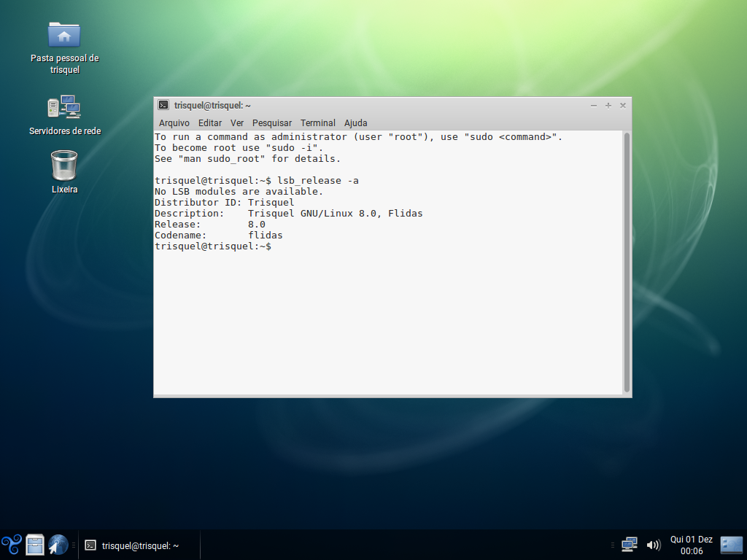This screenshot has height=560, width=747.
Task: Maximize the terminal window
Action: (608, 106)
